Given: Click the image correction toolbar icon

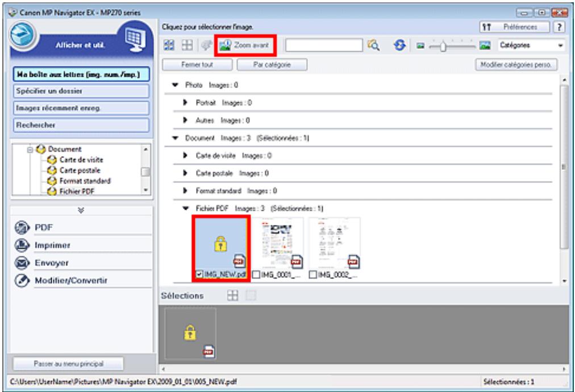Looking at the screenshot, I should (206, 45).
